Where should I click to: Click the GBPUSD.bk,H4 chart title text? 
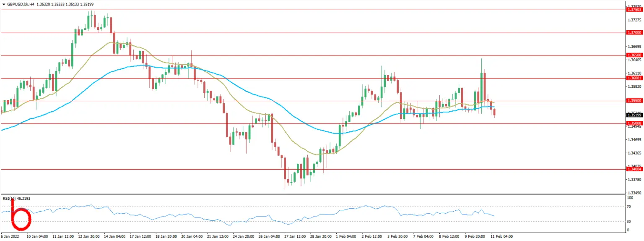pyautogui.click(x=21, y=4)
